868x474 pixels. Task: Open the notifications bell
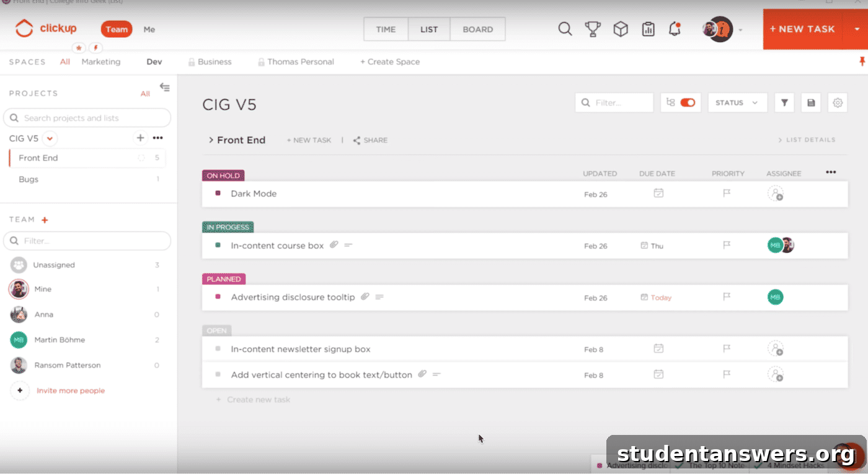tap(675, 29)
